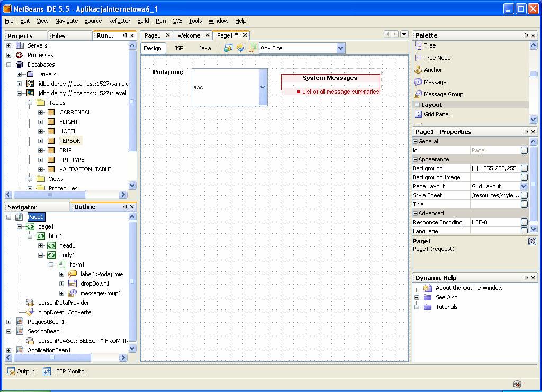Open the File menu

tap(9, 21)
